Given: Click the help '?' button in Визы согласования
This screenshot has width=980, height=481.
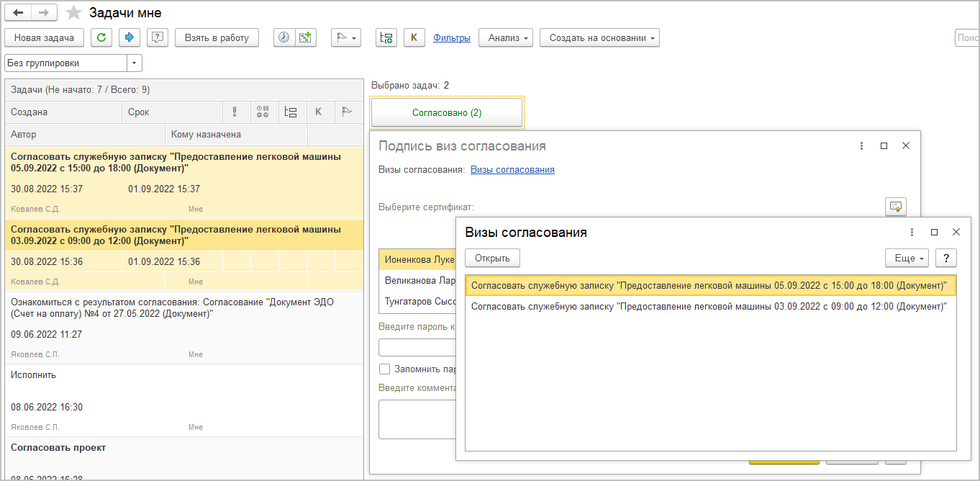Looking at the screenshot, I should [x=945, y=258].
